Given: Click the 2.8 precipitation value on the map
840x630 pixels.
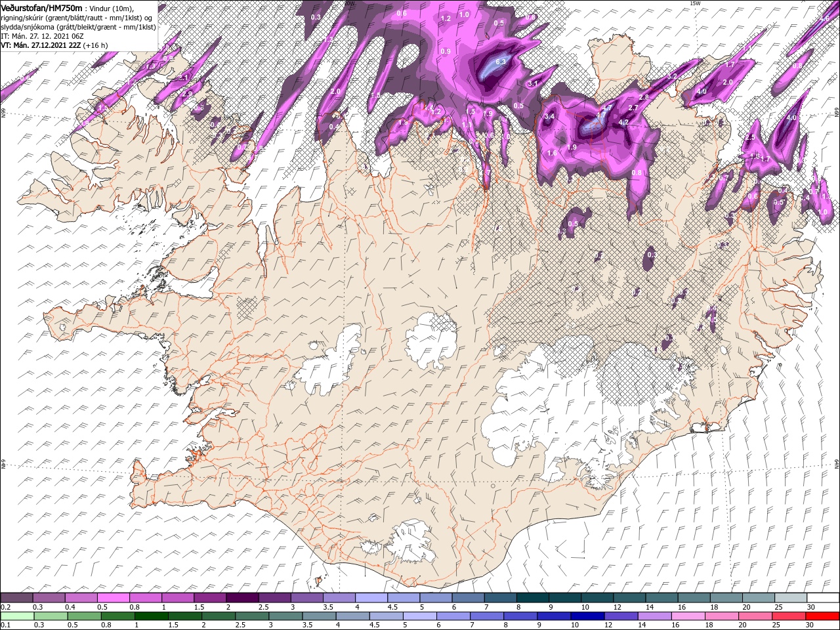Looking at the screenshot, I should (643, 98).
